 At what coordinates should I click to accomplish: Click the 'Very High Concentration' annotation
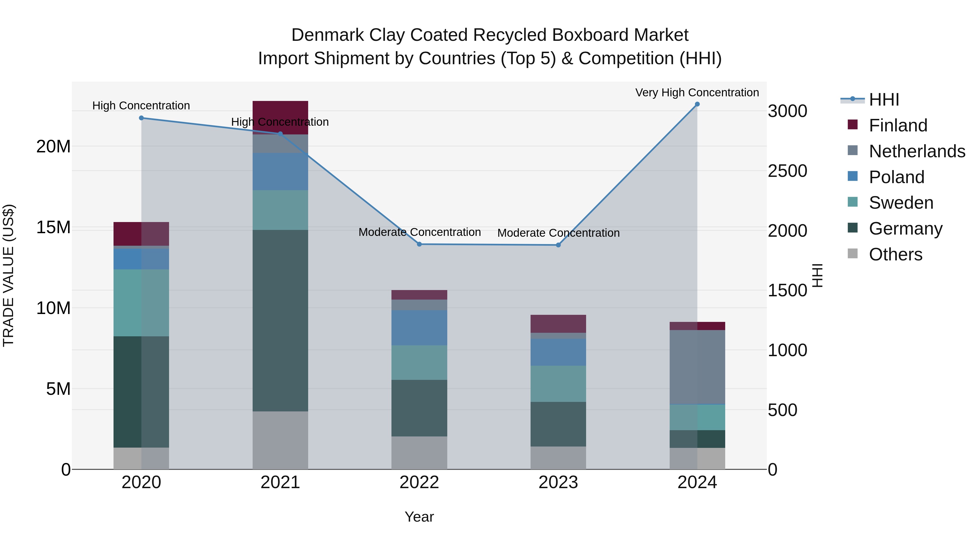point(697,93)
